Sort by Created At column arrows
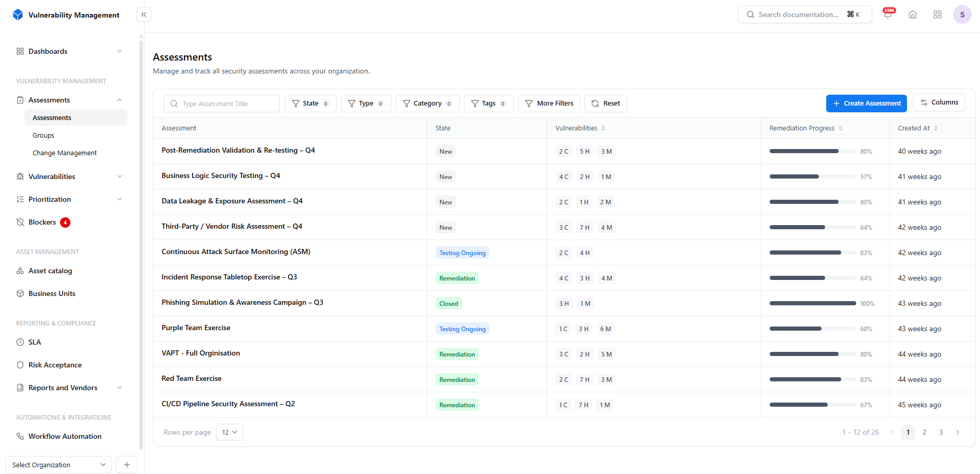Viewport: 980px width, 474px height. (x=936, y=128)
